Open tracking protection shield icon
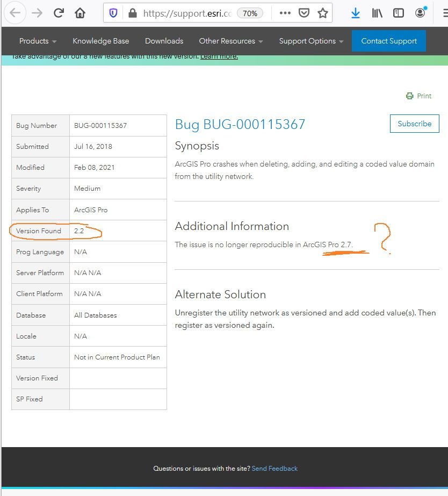Image resolution: width=448 pixels, height=496 pixels. [x=113, y=13]
